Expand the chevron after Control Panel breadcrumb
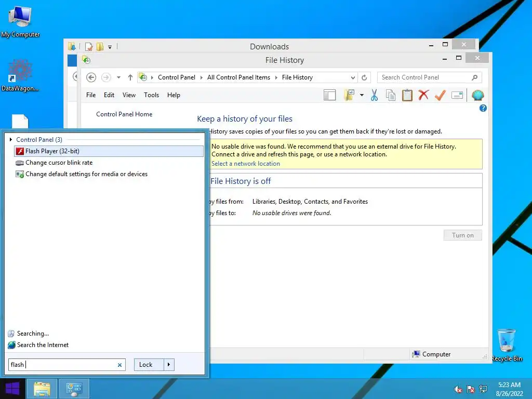This screenshot has width=532, height=399. (x=201, y=78)
